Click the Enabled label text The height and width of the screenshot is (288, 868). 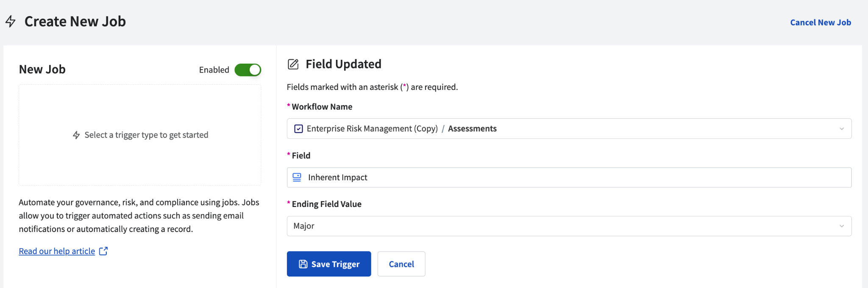click(214, 70)
